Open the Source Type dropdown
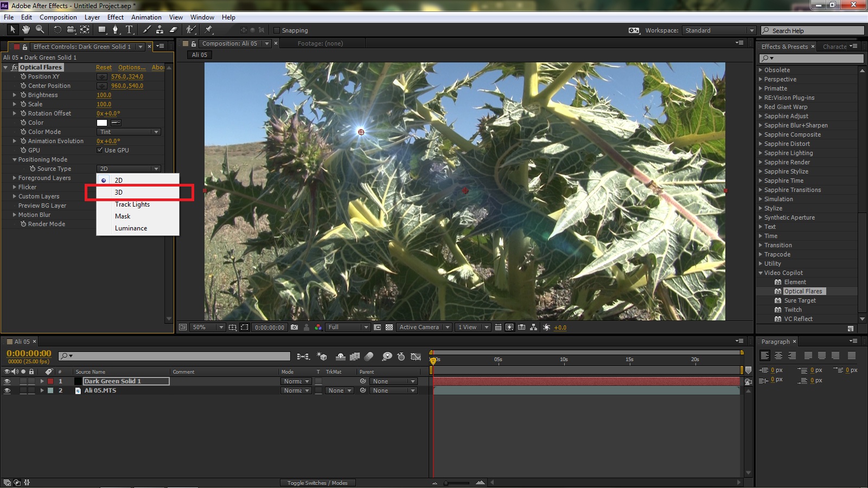The image size is (868, 488). 129,169
